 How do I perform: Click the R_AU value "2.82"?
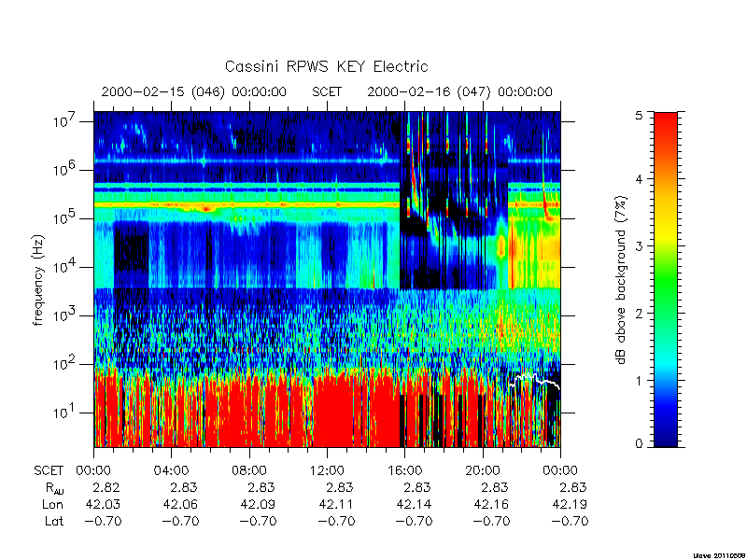click(x=106, y=487)
